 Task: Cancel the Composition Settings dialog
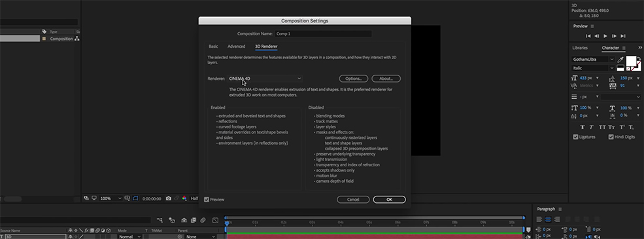pyautogui.click(x=353, y=200)
